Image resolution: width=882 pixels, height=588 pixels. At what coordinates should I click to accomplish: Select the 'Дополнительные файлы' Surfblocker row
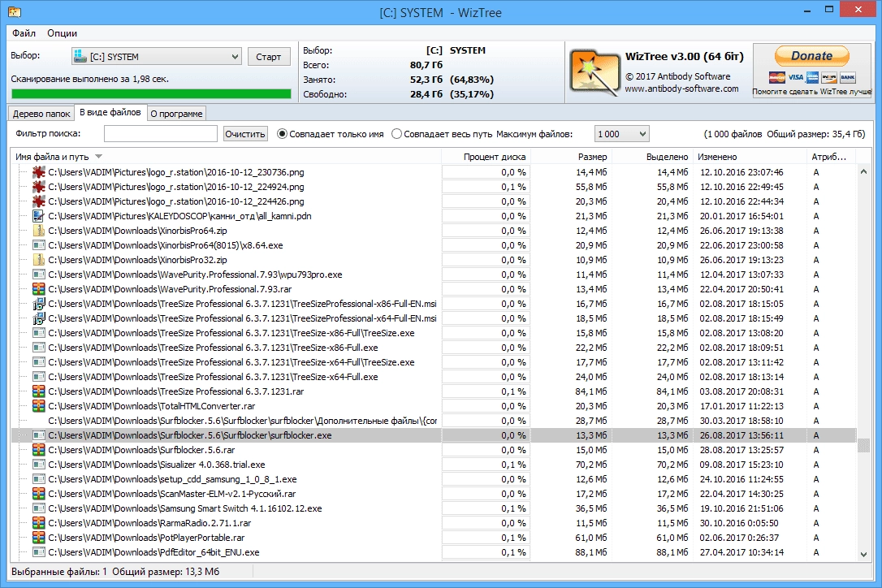pos(434,421)
